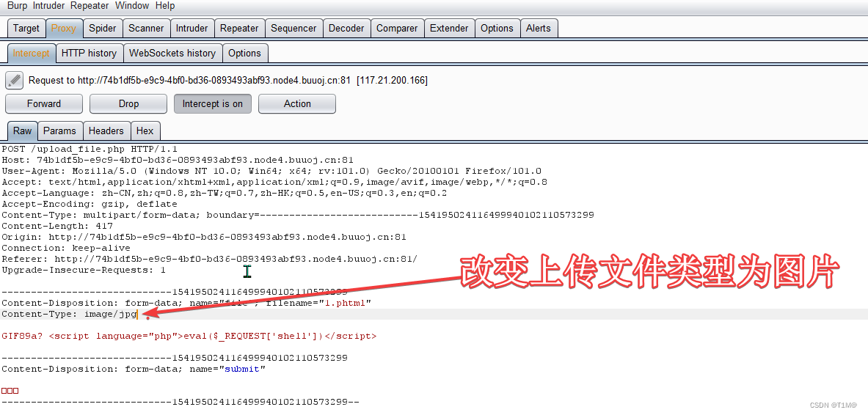Image resolution: width=868 pixels, height=415 pixels.
Task: Click the Accept-Language header line
Action: click(225, 193)
